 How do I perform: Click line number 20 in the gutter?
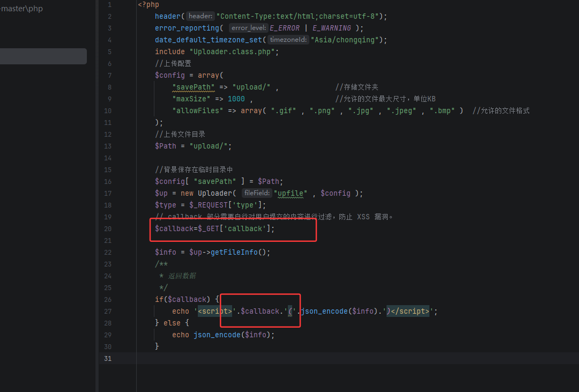click(108, 228)
